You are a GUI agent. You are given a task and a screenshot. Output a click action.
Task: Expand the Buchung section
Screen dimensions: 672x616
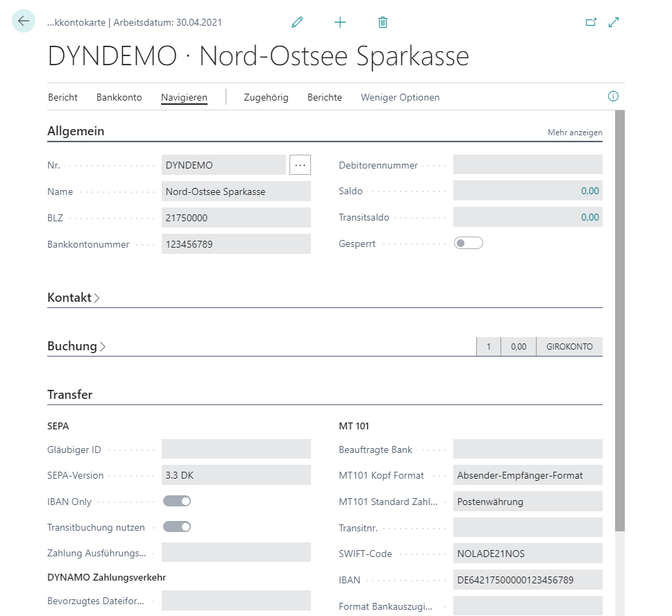pos(76,346)
